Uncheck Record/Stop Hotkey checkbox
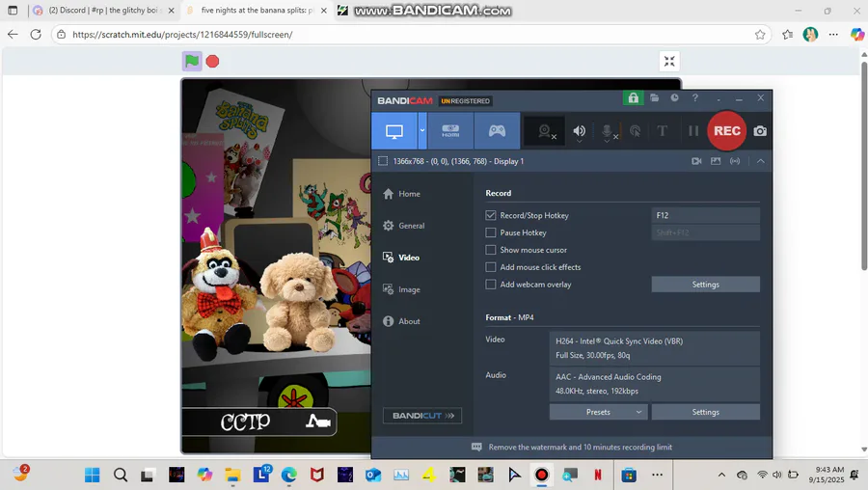Screen dimensions: 868x490 (491, 215)
